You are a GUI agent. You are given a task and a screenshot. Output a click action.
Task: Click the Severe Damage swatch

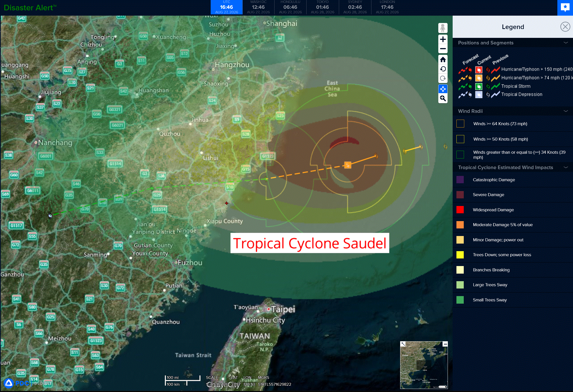[460, 195]
